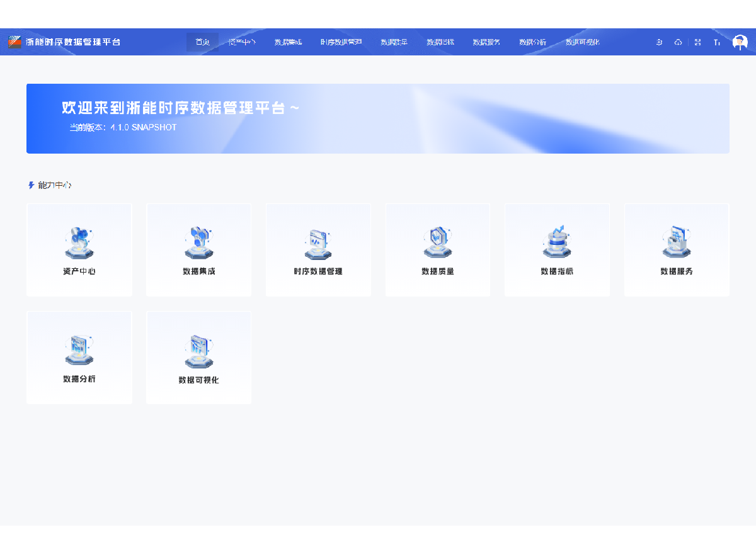This screenshot has height=554, width=756.
Task: Click the circular icon left of the cloud icon
Action: [659, 42]
